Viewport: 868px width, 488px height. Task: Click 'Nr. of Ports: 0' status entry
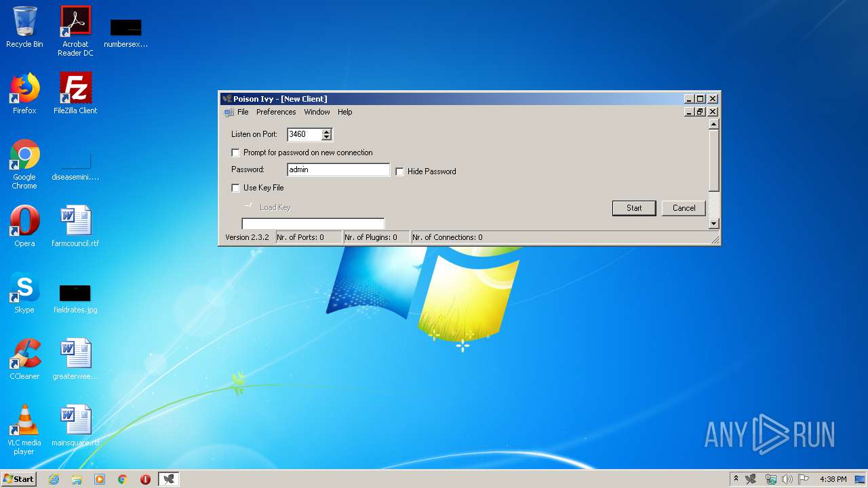point(308,237)
